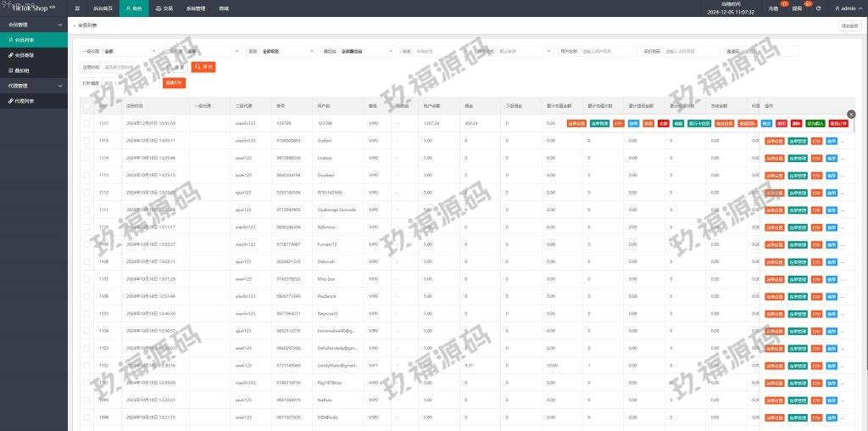Open 代理列表 in the sidebar

[x=24, y=101]
